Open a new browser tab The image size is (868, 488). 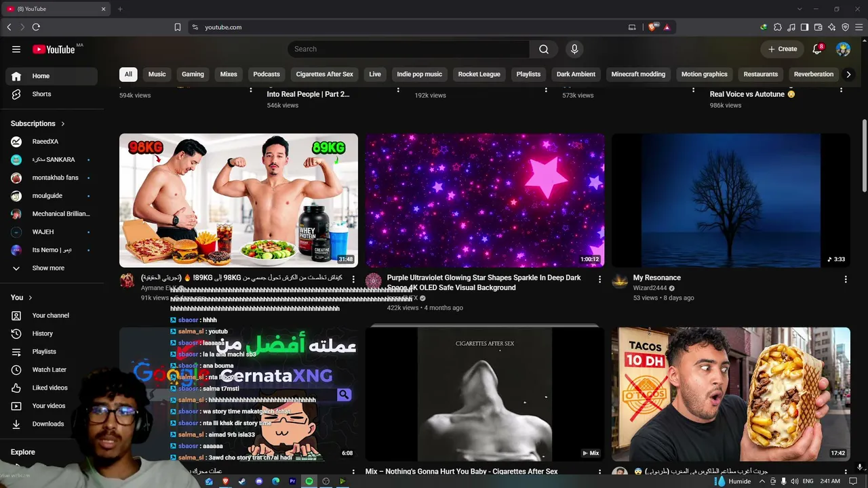click(120, 9)
